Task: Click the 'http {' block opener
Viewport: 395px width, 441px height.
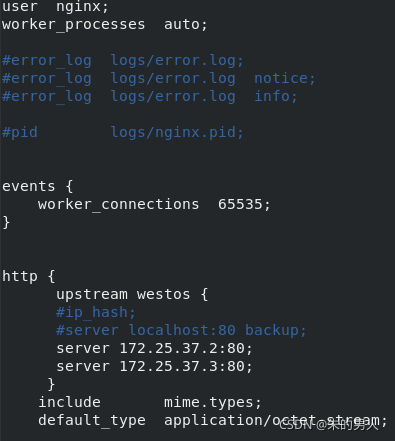Action: coord(28,276)
